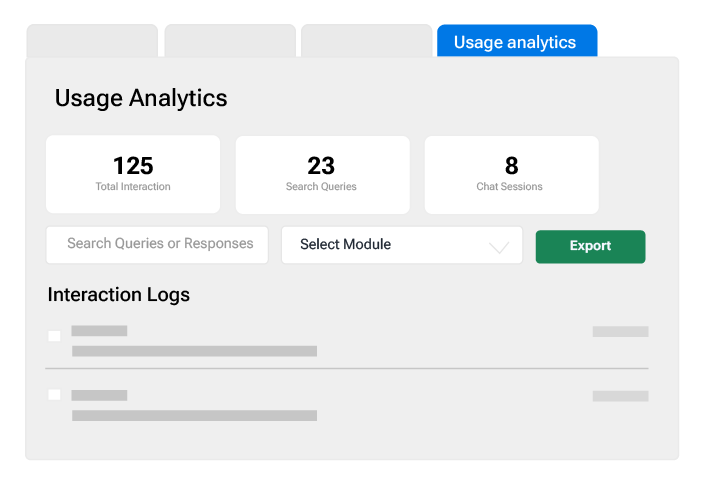This screenshot has height=491, width=708.
Task: Focus the Search Queries or Responses field
Action: click(x=157, y=244)
